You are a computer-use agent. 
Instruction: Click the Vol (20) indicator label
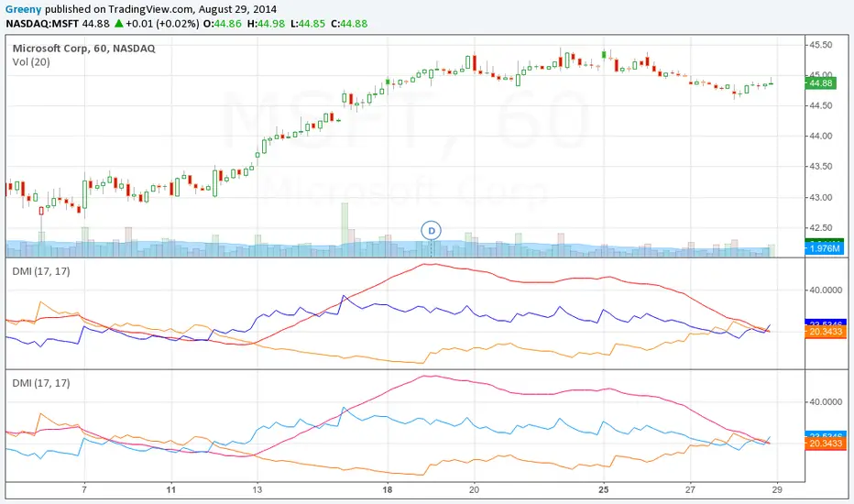click(31, 62)
